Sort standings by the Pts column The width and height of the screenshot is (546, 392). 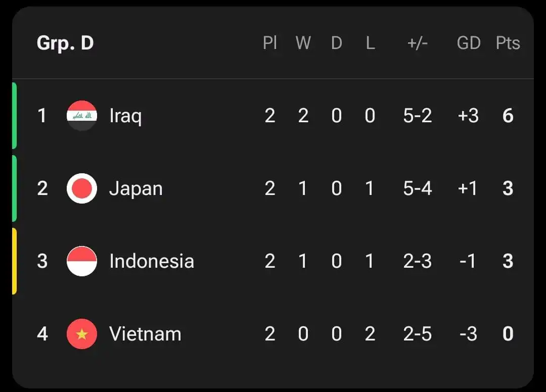(508, 43)
